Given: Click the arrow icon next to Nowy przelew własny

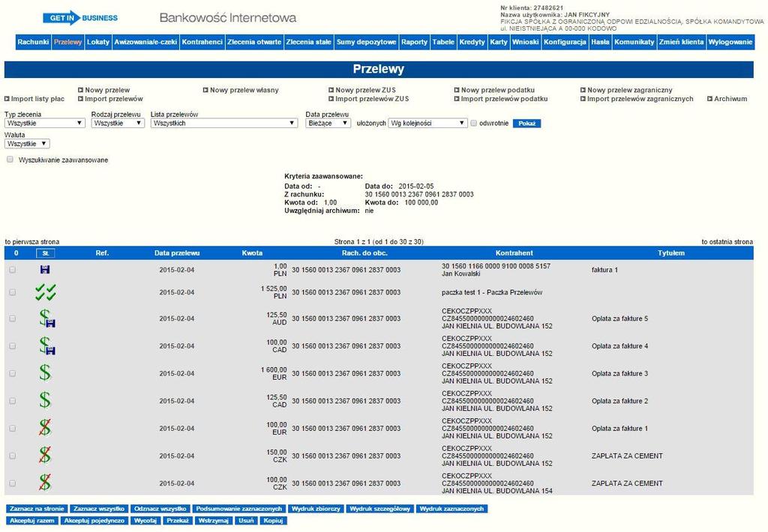Looking at the screenshot, I should coord(205,90).
